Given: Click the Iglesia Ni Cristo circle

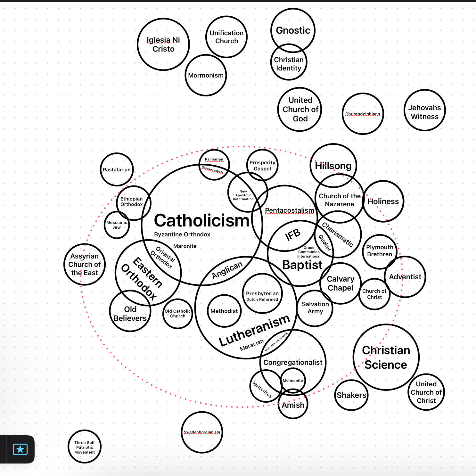Looking at the screenshot, I should [163, 44].
